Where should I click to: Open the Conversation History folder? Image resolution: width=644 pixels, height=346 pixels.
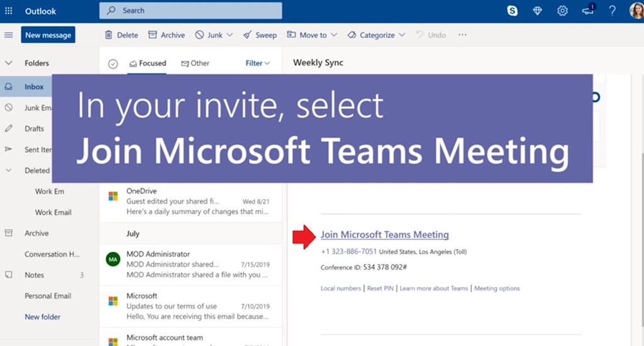pos(52,254)
